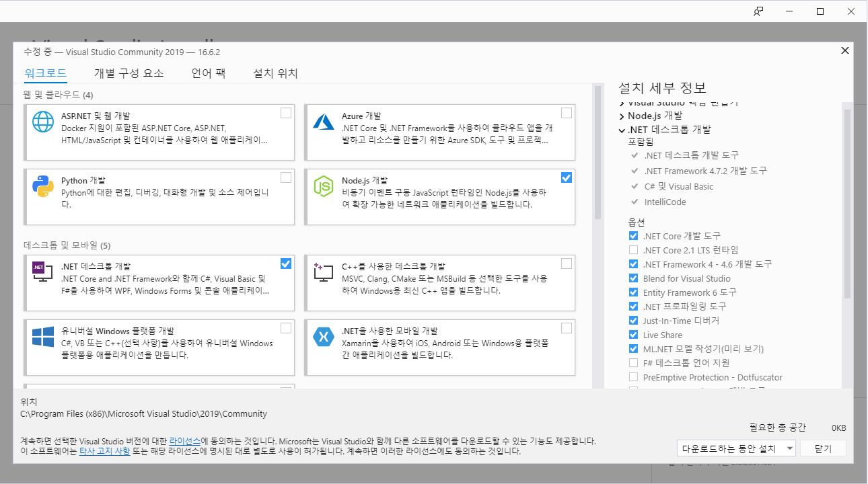Click the 데스크톱 및 모바일 (5) heading
The height and width of the screenshot is (484, 868).
pyautogui.click(x=67, y=245)
